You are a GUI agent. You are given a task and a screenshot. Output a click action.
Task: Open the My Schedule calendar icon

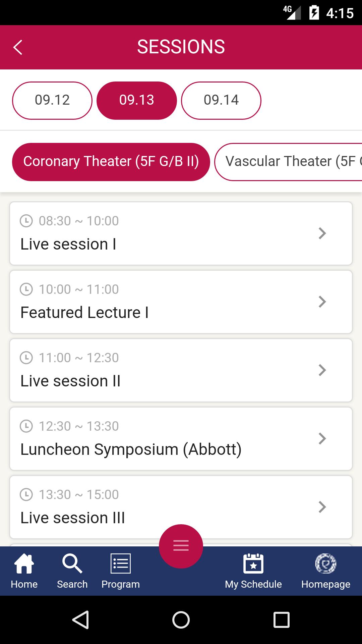point(253,564)
